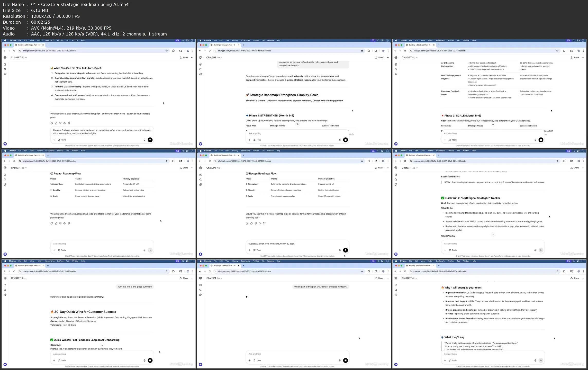Click read-aloud under the "visualizes this disruption" response
The height and width of the screenshot is (370, 588).
point(65,123)
